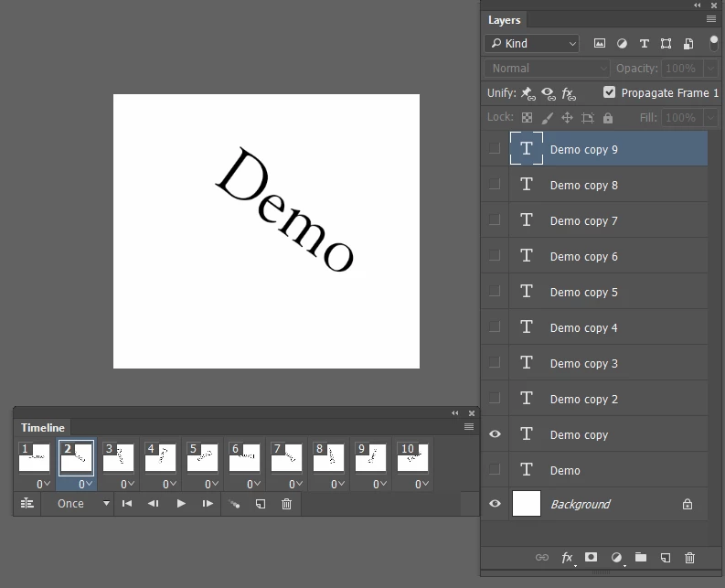Select the Layers panel tab
The image size is (725, 588).
point(504,20)
